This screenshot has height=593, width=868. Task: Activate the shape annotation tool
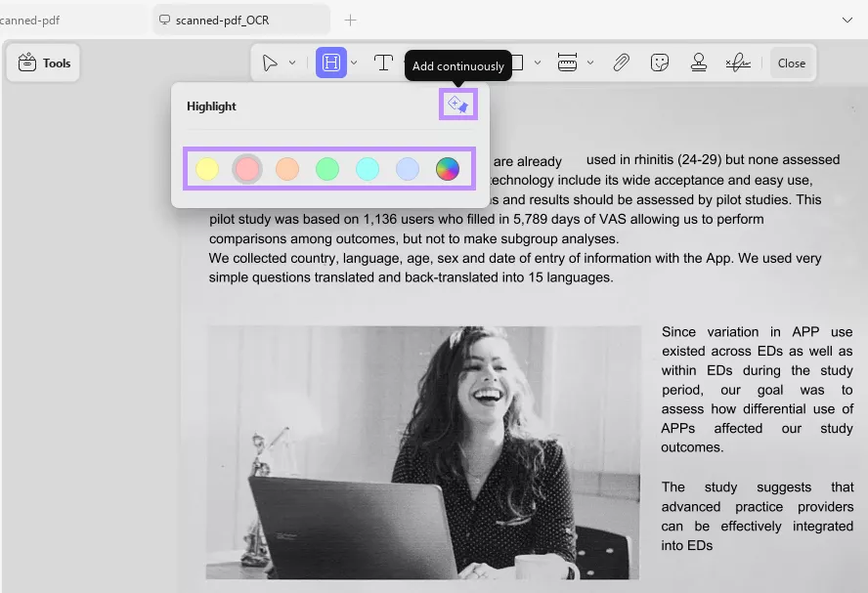click(521, 62)
